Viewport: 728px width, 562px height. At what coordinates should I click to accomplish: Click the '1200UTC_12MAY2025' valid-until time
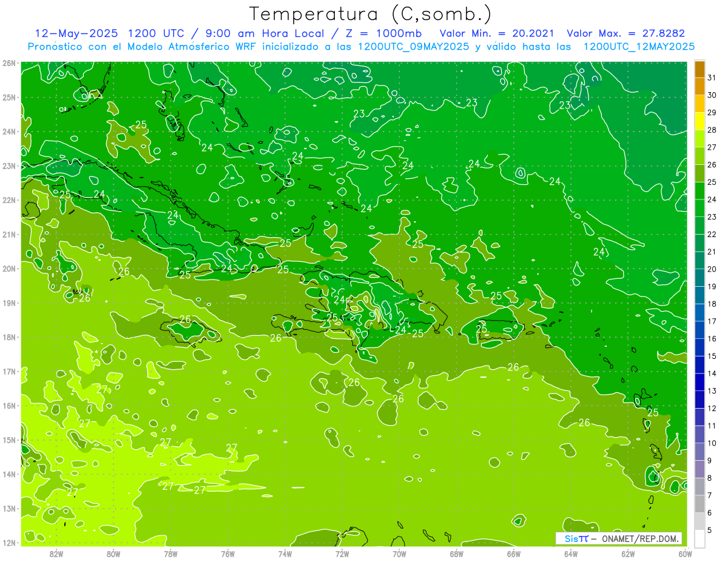coord(639,47)
